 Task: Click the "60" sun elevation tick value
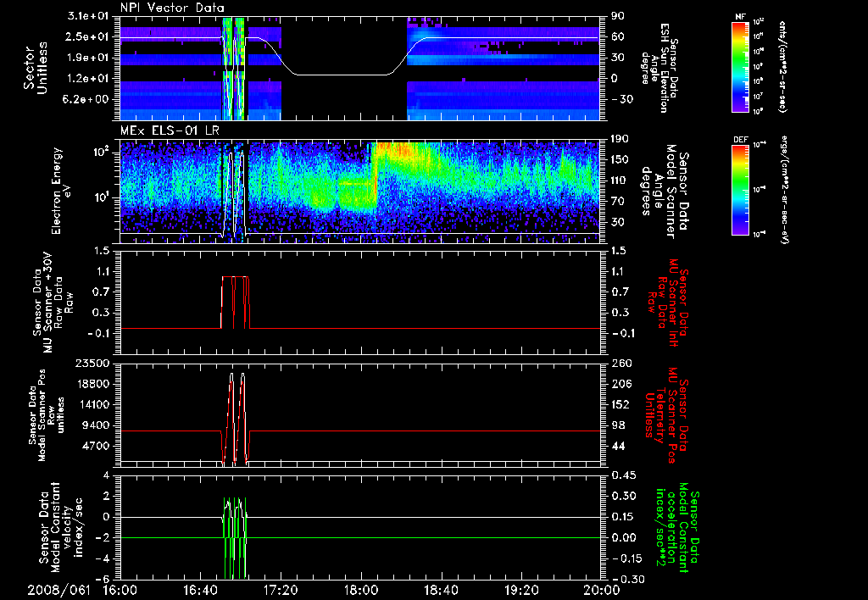[x=618, y=36]
